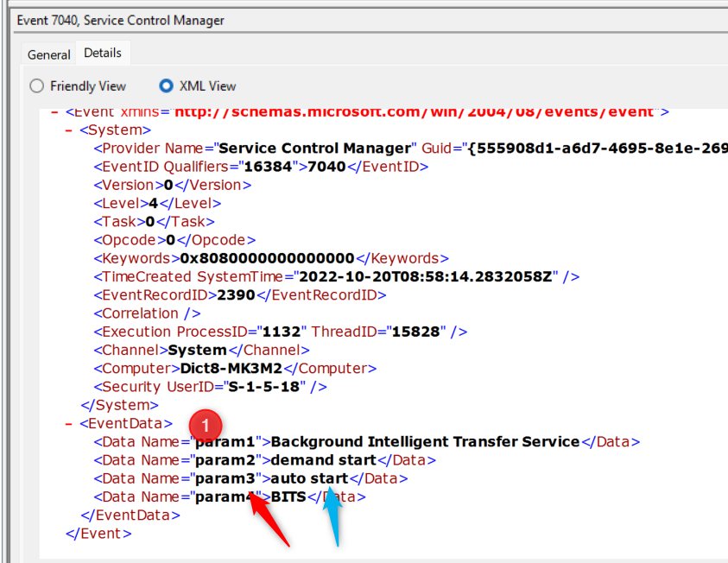This screenshot has width=728, height=563.
Task: Collapse the EventData XML node
Action: [70, 423]
